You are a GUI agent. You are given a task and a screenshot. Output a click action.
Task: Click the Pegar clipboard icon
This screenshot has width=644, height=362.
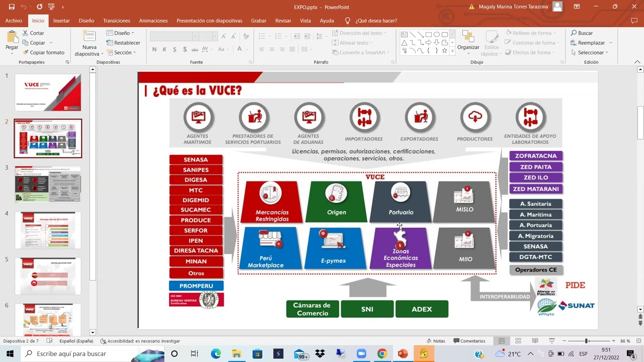(x=12, y=37)
